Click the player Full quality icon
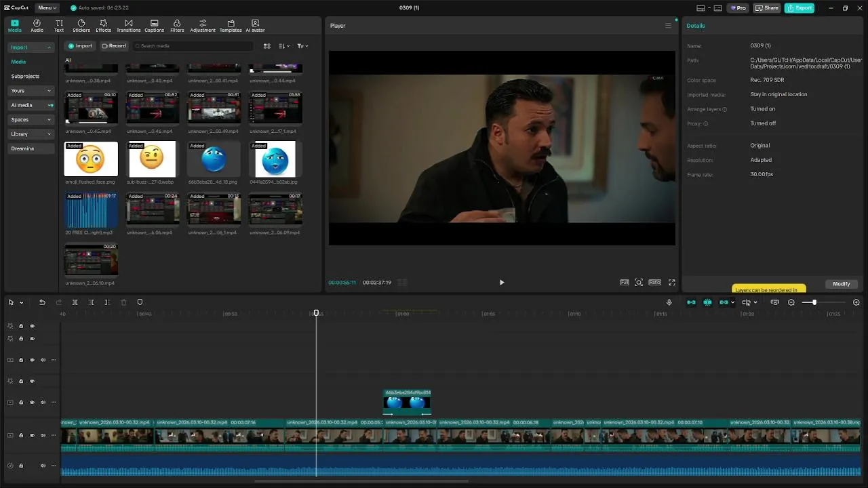Viewport: 868px width, 488px height. click(624, 283)
